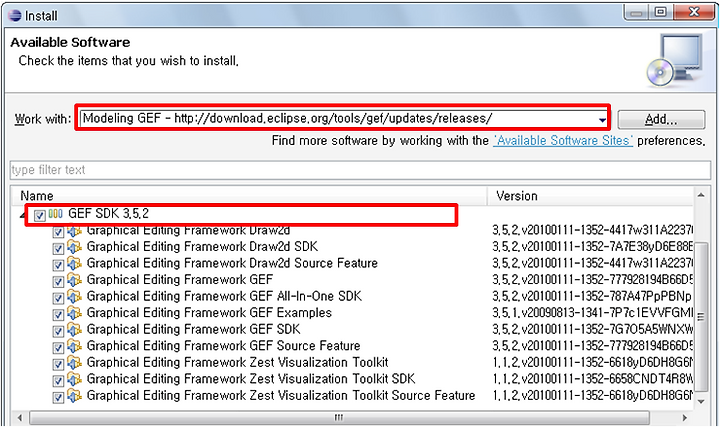Click feature icon beside Zest Visualization Toolkit Source Feature

tap(74, 396)
